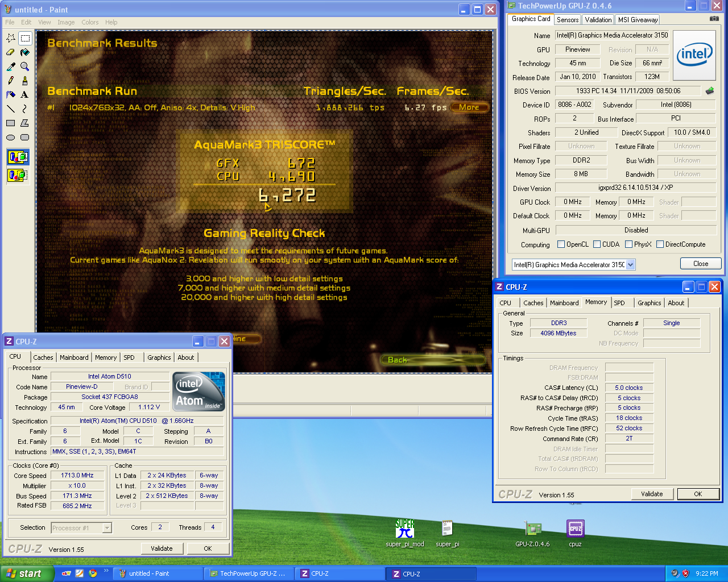The height and width of the screenshot is (582, 728).
Task: Choose the Line tool in Paint
Action: point(10,109)
